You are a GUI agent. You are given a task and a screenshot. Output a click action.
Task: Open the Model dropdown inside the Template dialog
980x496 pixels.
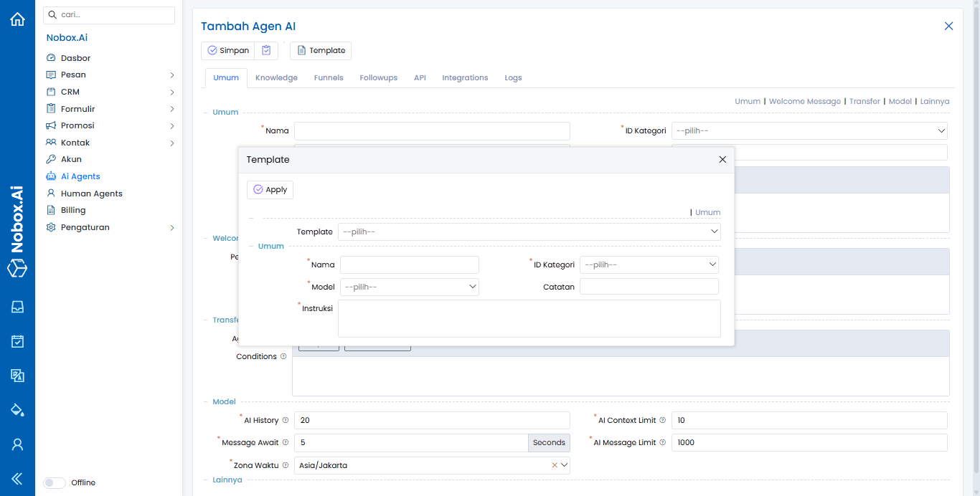(x=409, y=286)
